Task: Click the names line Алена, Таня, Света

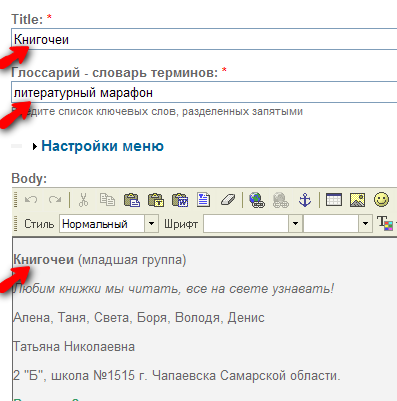Action: click(x=139, y=318)
